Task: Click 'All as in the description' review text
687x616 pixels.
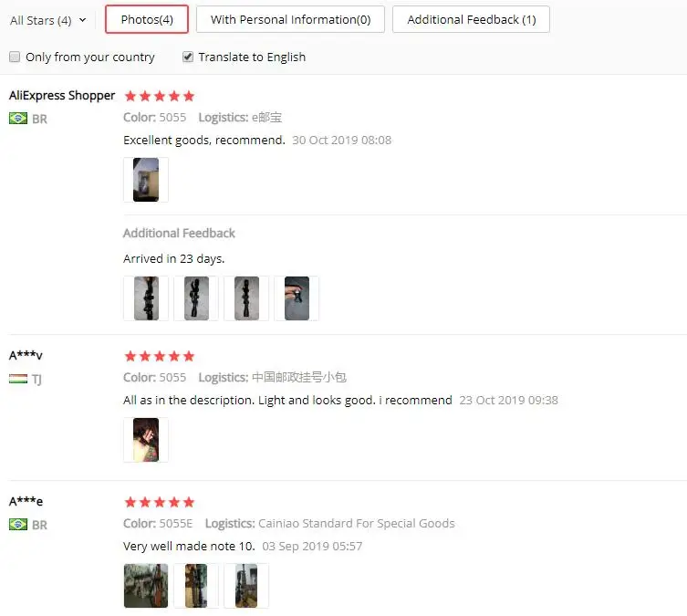Action: pos(287,401)
